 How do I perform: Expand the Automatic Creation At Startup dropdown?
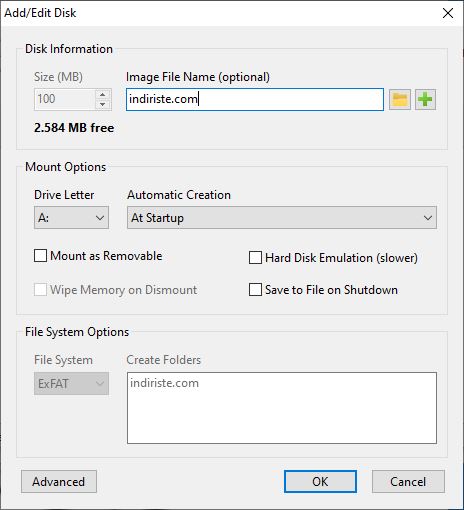pyautogui.click(x=282, y=218)
